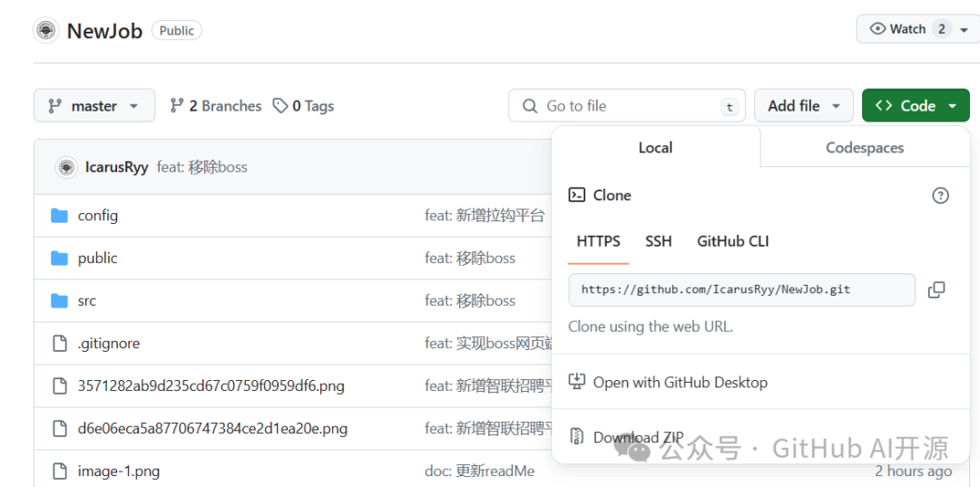Click the GitHub Desktop download icon

click(576, 382)
